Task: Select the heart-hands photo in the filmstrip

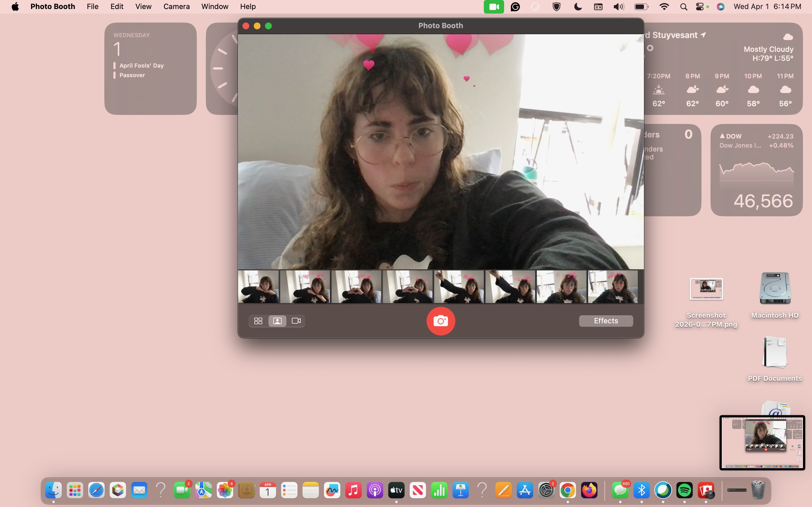Action: click(x=356, y=287)
